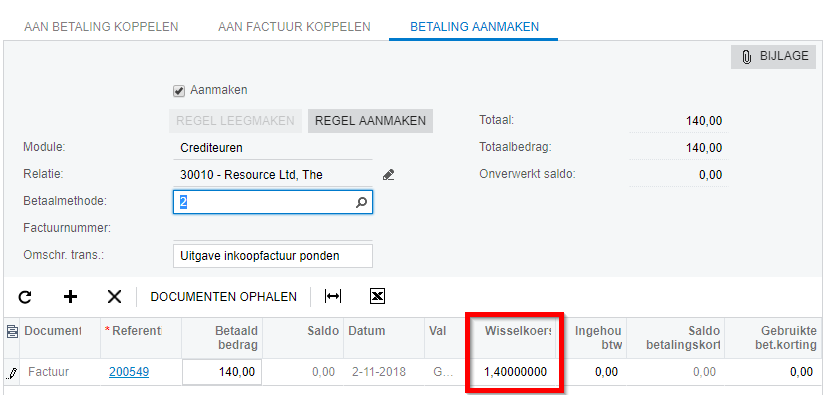Click Documenten ophalen button

tap(224, 297)
